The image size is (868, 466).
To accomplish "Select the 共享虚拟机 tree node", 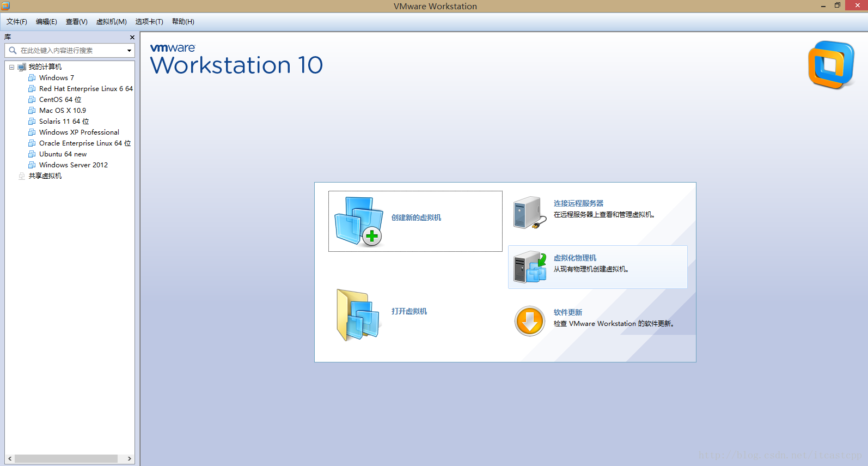I will pos(45,175).
